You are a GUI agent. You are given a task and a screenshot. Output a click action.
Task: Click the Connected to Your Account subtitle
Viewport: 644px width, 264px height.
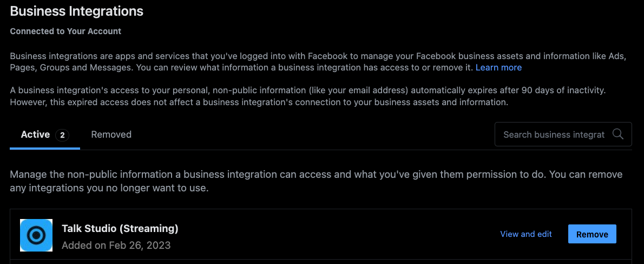pos(65,31)
